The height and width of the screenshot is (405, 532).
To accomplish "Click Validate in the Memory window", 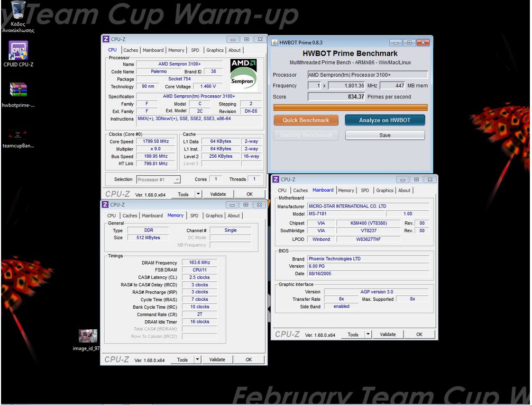I will pyautogui.click(x=217, y=359).
